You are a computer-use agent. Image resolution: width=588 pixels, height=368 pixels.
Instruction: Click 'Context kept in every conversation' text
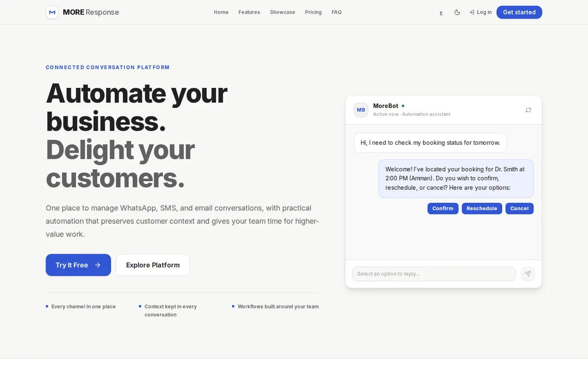(x=171, y=311)
